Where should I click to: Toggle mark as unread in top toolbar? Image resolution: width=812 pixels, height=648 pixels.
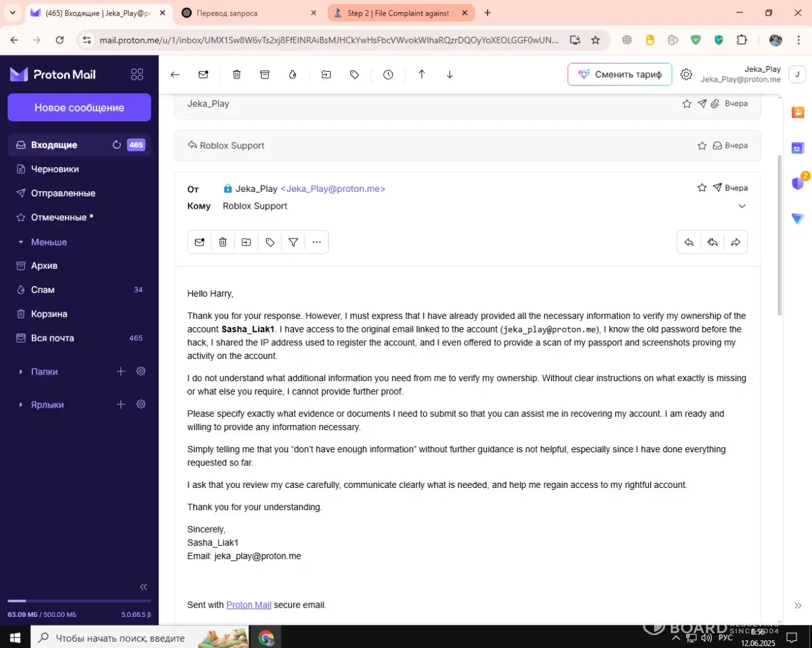[203, 75]
